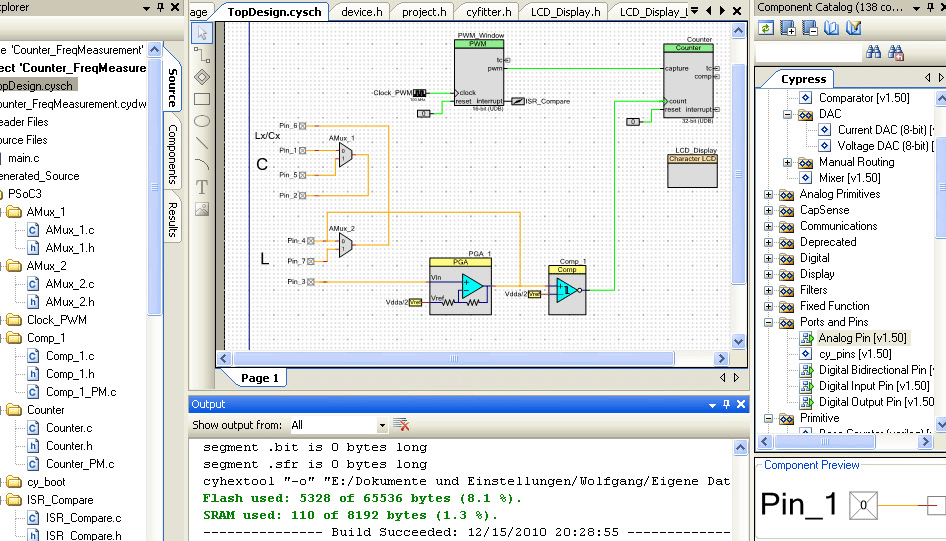Select Digital Input Pin component

coord(874,386)
